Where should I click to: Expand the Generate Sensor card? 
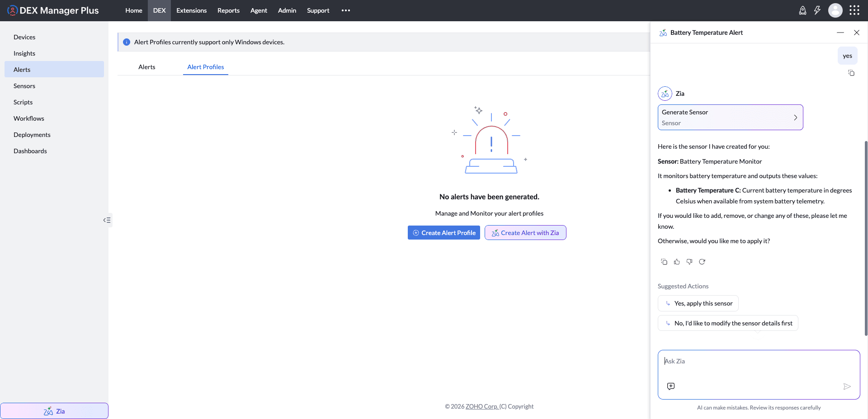[731, 118]
